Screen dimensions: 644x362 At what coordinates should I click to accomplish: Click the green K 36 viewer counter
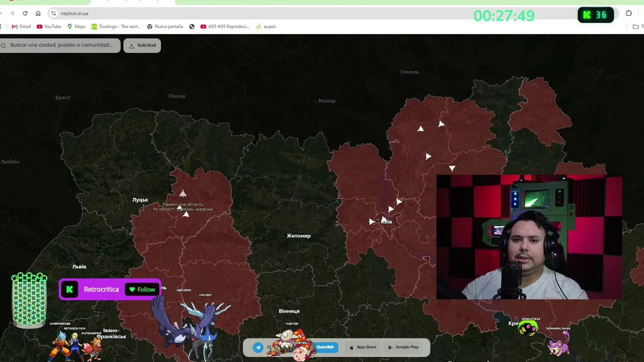(596, 15)
